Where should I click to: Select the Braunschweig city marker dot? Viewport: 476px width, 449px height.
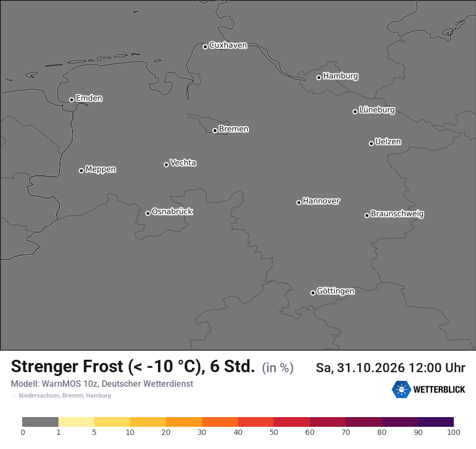367,215
